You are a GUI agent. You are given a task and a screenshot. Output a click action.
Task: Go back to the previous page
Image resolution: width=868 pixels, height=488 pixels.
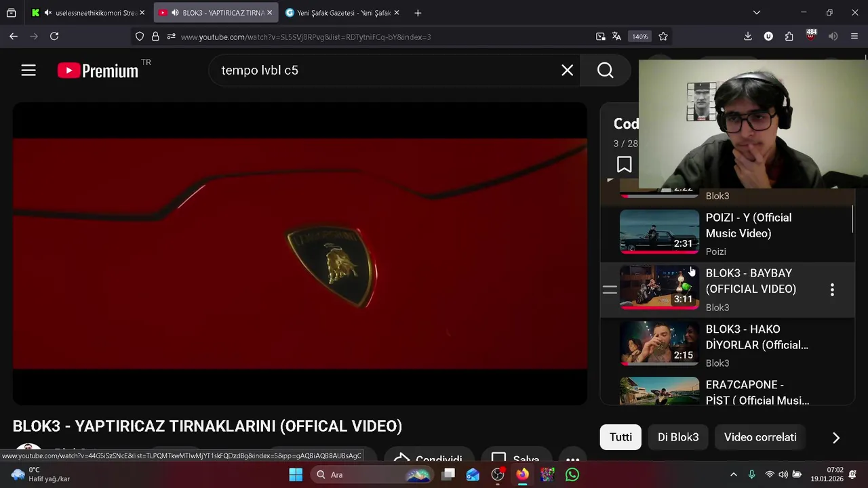[x=14, y=37]
